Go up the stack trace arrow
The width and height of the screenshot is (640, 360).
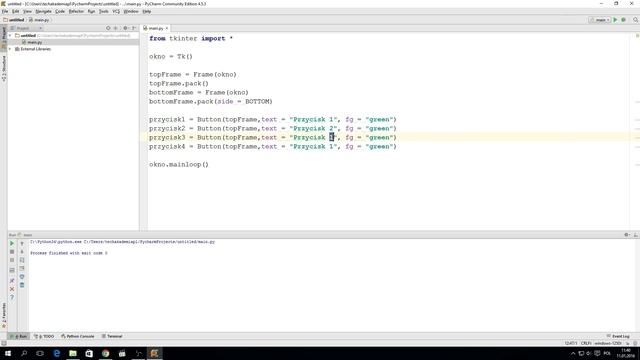22,243
